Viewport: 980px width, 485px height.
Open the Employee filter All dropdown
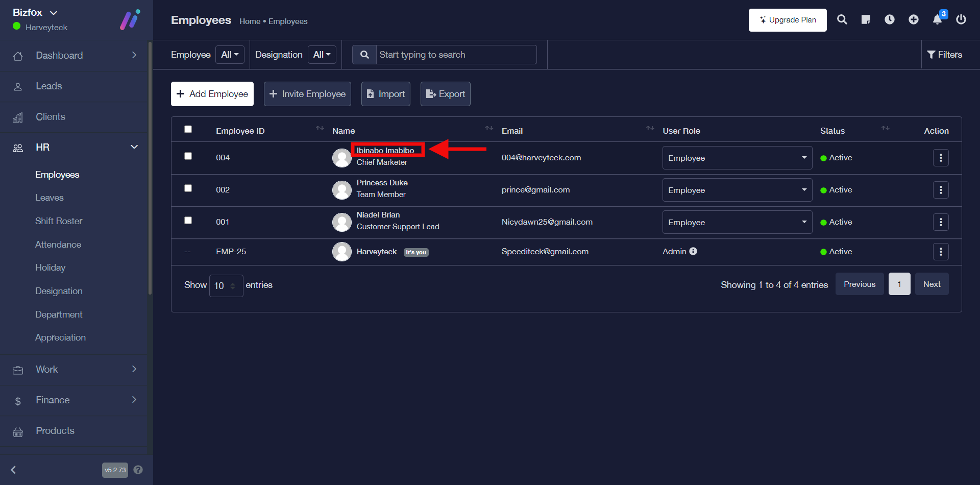click(230, 55)
